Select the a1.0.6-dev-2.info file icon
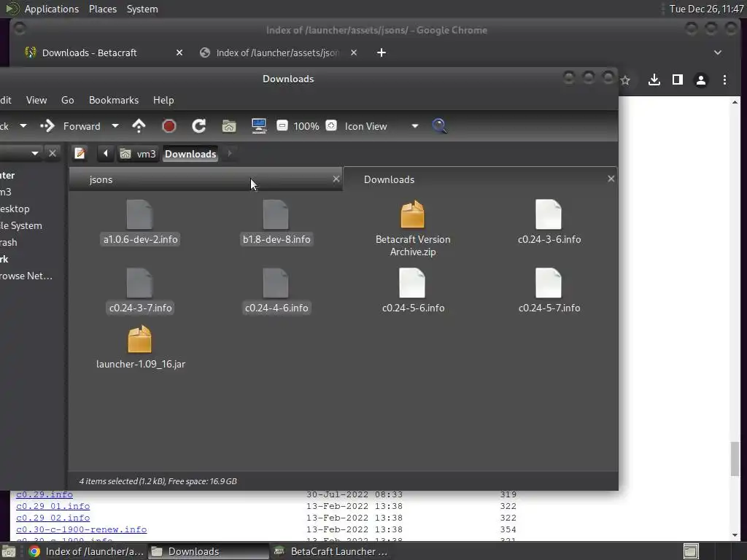Viewport: 747px width, 560px height. tap(139, 214)
